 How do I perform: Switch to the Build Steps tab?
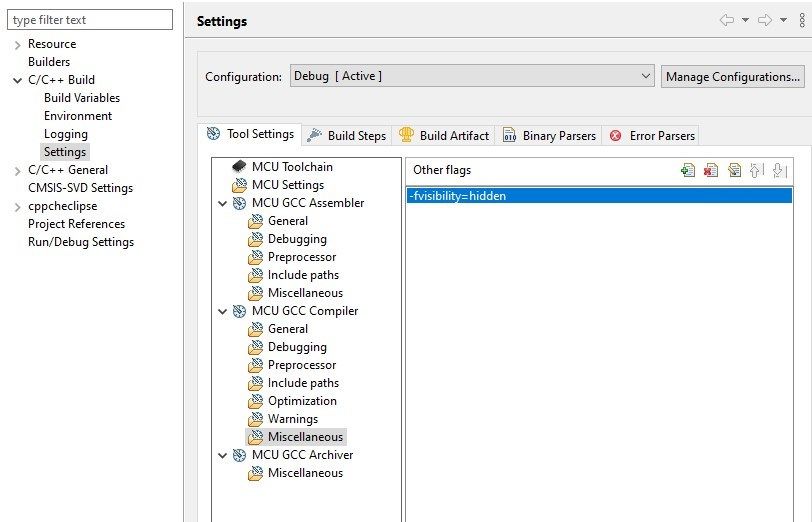(346, 136)
